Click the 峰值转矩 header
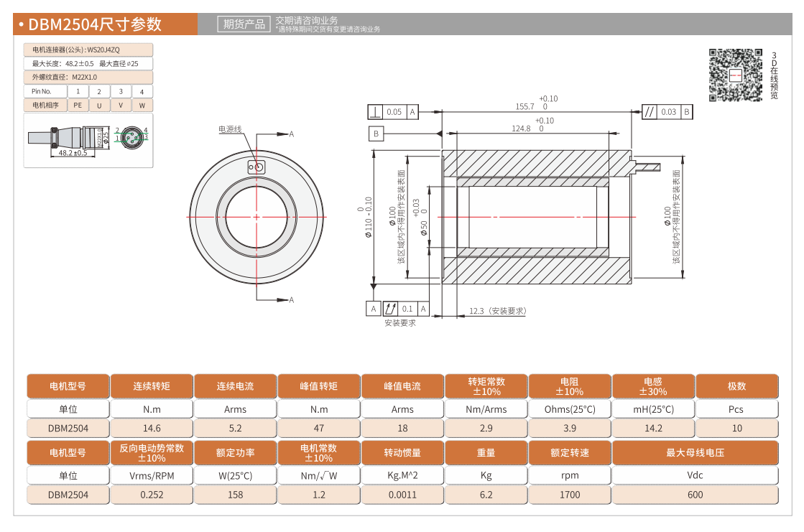804x532 pixels. pyautogui.click(x=319, y=386)
